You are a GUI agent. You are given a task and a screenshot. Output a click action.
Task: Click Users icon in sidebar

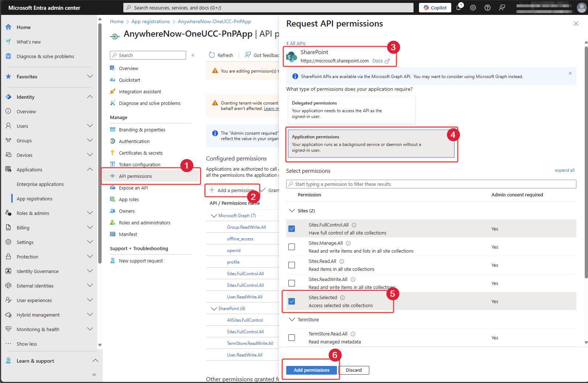pos(8,126)
